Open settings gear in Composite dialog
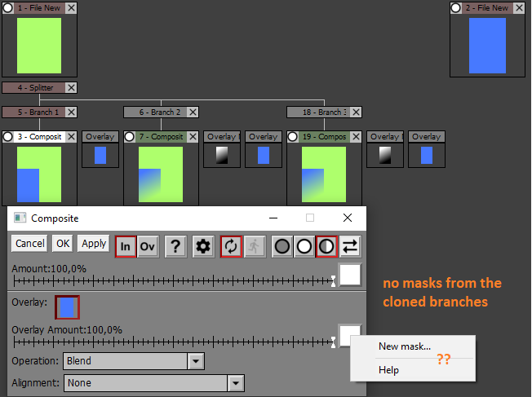The image size is (532, 397). click(x=202, y=245)
